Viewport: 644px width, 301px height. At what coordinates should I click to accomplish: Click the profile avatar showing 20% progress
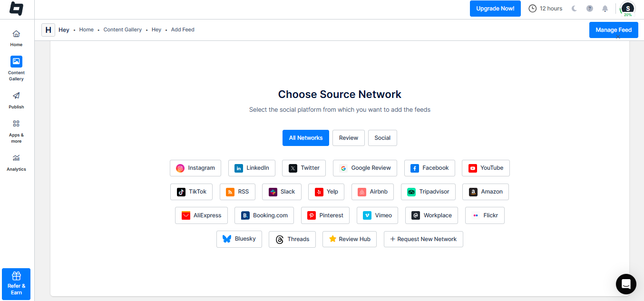click(x=627, y=9)
